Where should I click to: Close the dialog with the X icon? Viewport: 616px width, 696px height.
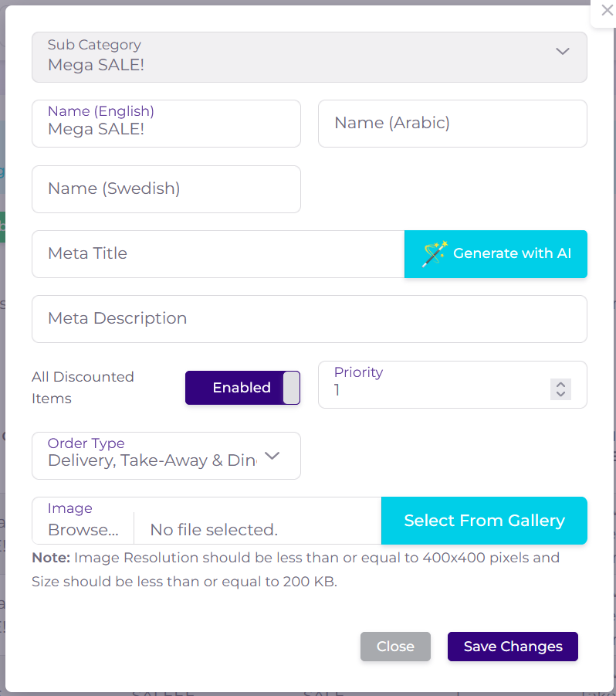[x=606, y=10]
